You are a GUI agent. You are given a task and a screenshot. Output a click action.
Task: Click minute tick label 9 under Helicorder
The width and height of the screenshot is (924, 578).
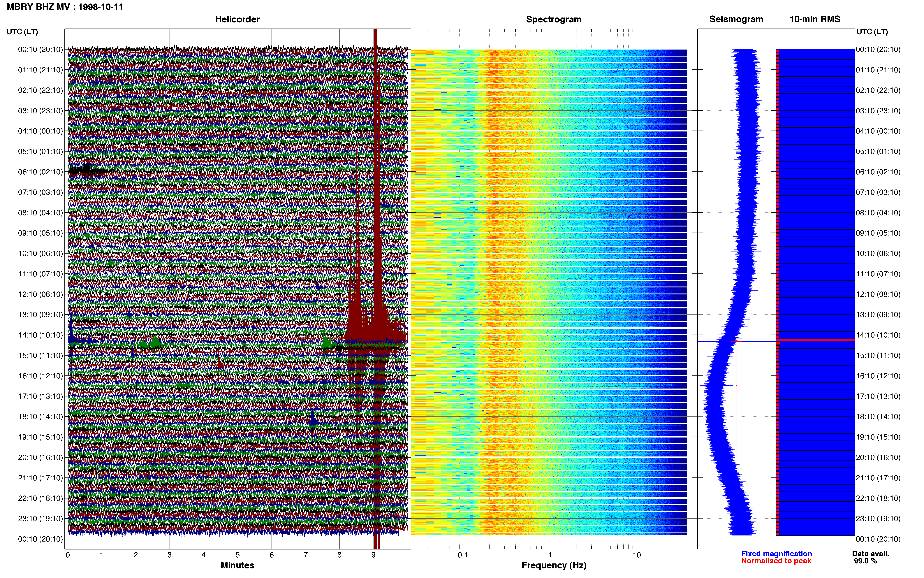(373, 555)
